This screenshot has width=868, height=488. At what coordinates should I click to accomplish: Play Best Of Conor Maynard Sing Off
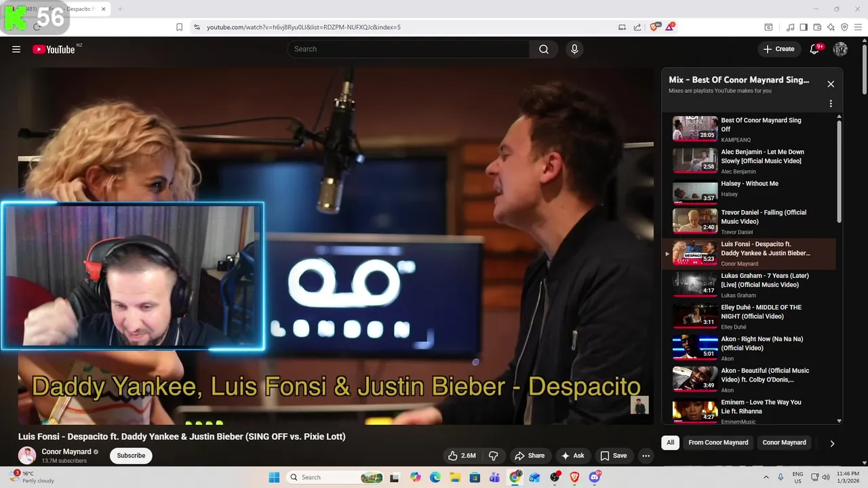tap(749, 128)
